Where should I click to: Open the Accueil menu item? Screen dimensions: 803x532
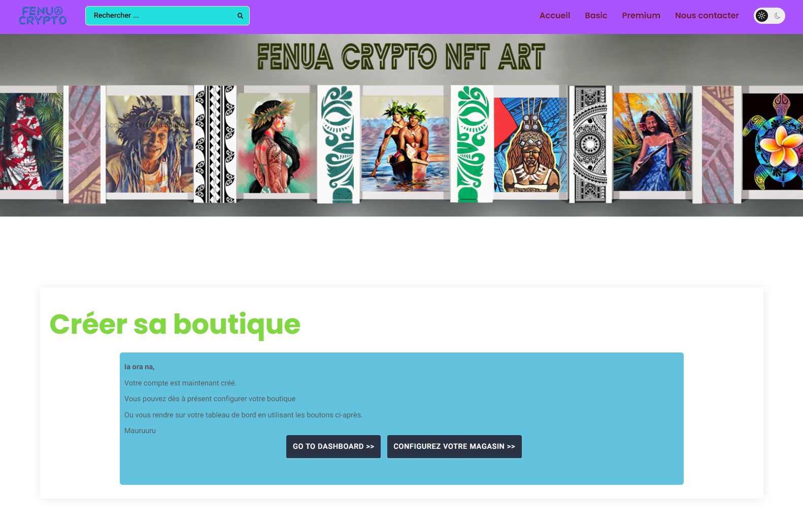(x=554, y=16)
